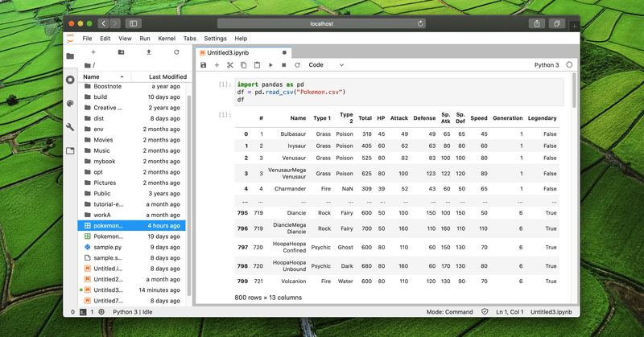
Task: Sort files by the Last Modified column
Action: click(x=159, y=76)
